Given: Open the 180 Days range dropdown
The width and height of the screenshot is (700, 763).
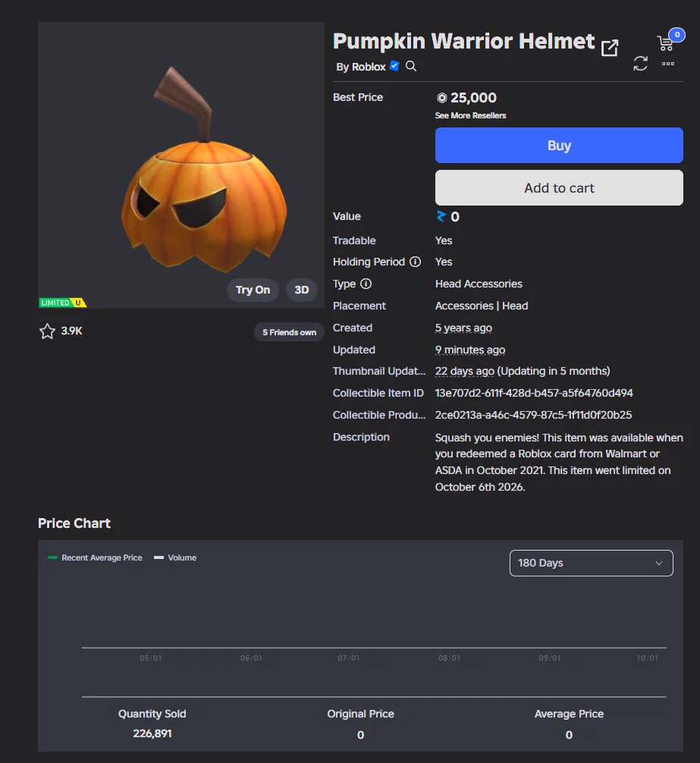Looking at the screenshot, I should 591,563.
